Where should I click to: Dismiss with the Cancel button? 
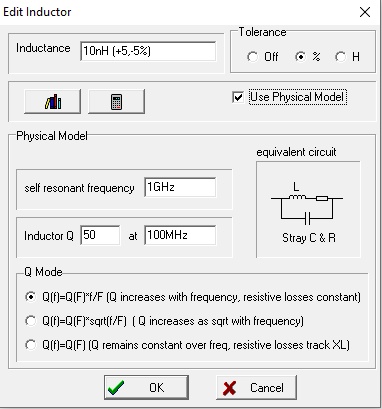click(x=256, y=387)
